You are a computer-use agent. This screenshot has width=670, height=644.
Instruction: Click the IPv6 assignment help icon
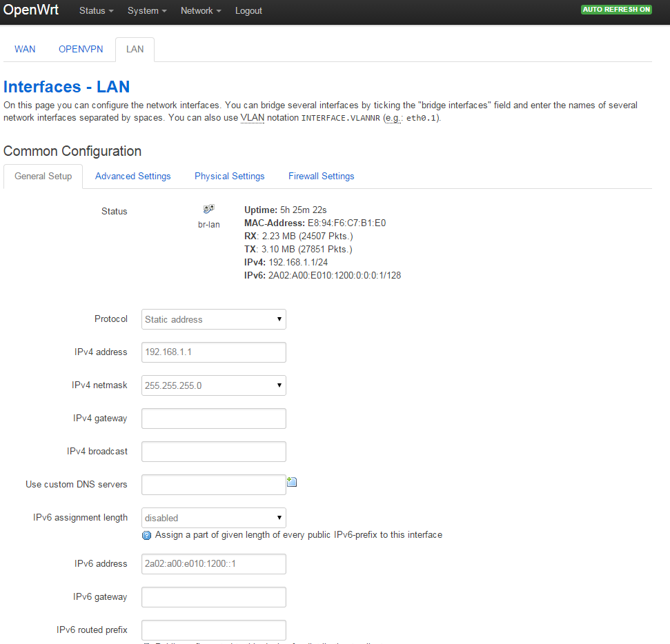146,535
